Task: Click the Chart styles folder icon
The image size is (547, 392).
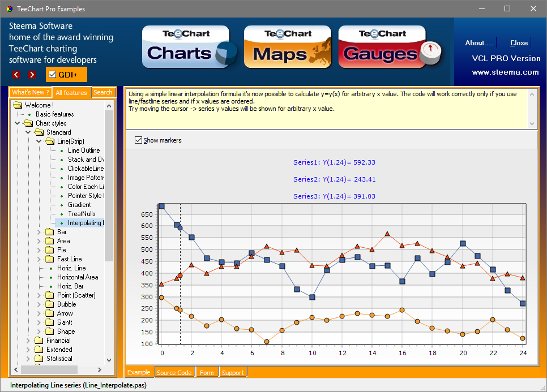Action: pyautogui.click(x=28, y=123)
